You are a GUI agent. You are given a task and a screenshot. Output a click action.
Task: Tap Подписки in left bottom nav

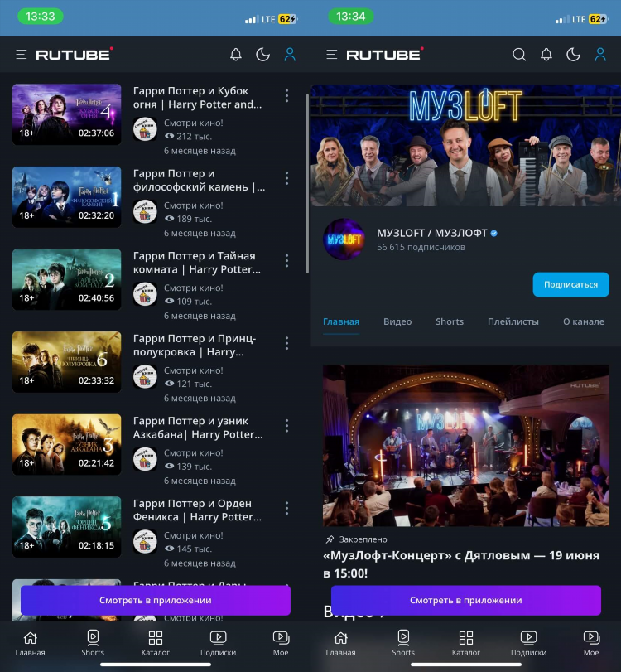(219, 643)
